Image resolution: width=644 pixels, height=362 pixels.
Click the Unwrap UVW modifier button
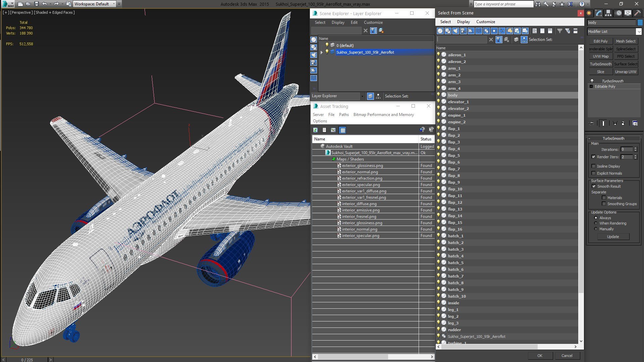pos(626,72)
